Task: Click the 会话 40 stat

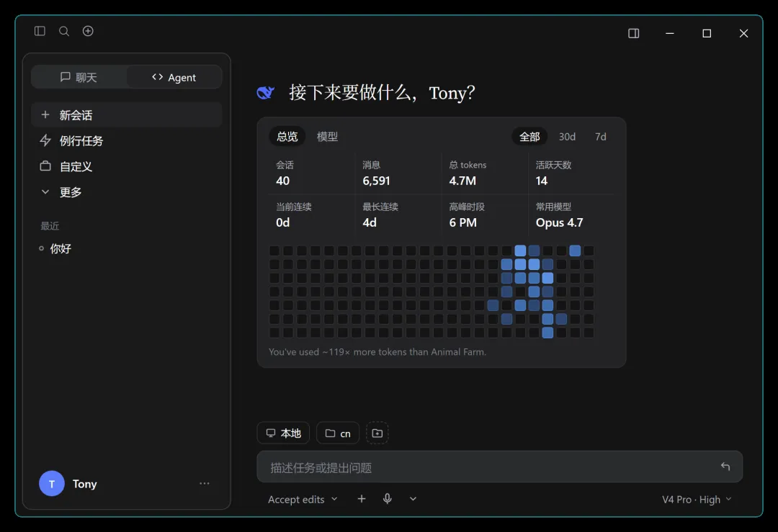Action: tap(312, 173)
